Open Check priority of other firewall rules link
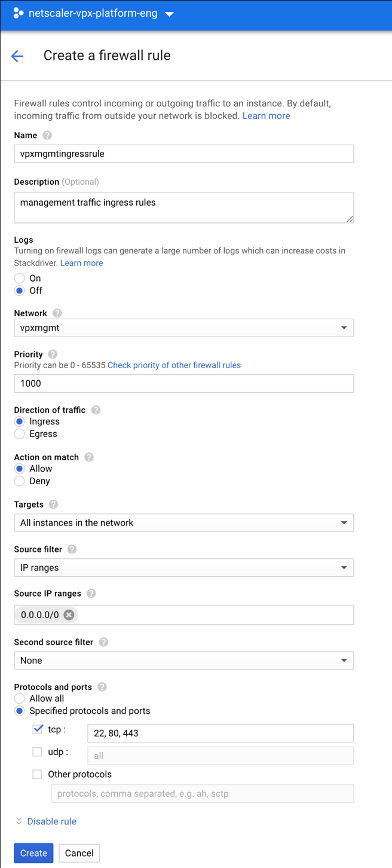The height and width of the screenshot is (868, 392). pyautogui.click(x=174, y=365)
